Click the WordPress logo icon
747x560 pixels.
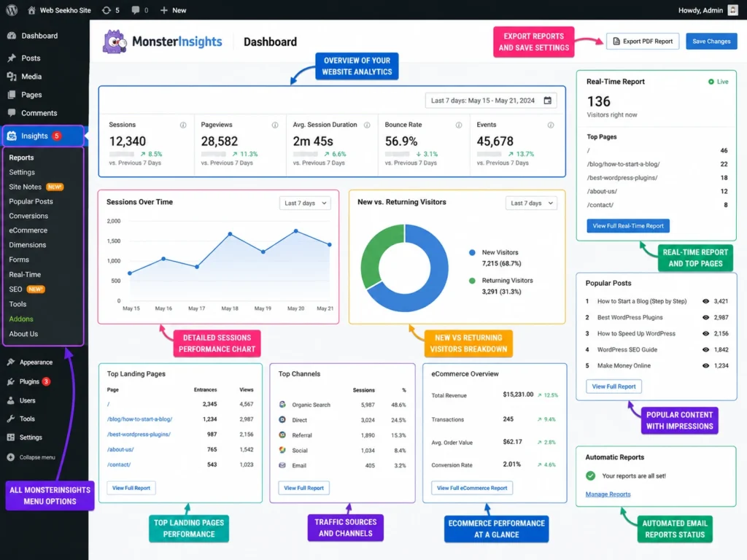click(x=12, y=10)
